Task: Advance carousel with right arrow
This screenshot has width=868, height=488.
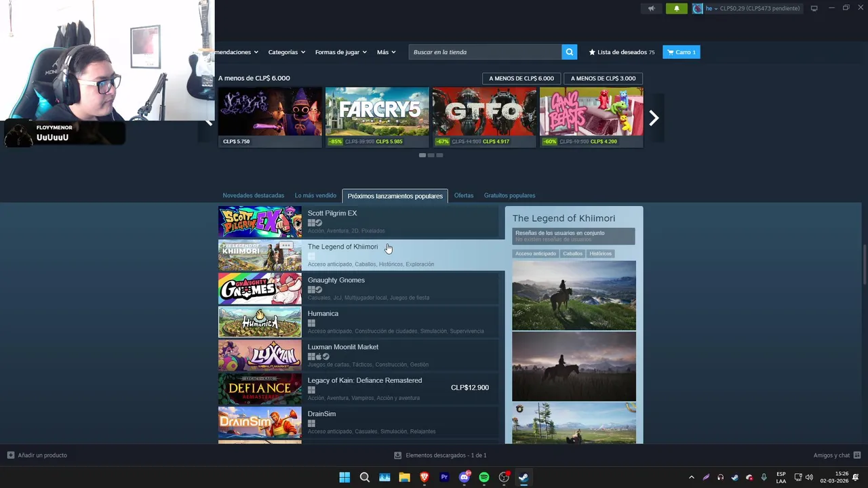Action: (654, 118)
